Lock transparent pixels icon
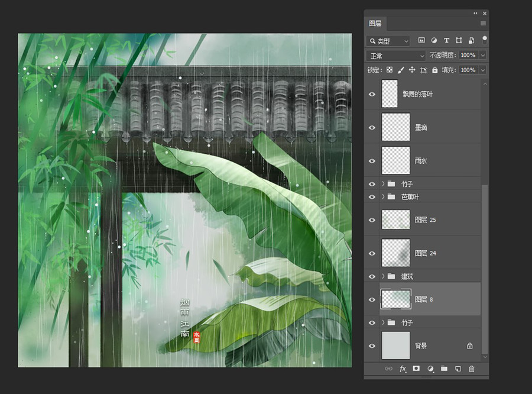Screen dimensions: 532x394 pos(390,70)
